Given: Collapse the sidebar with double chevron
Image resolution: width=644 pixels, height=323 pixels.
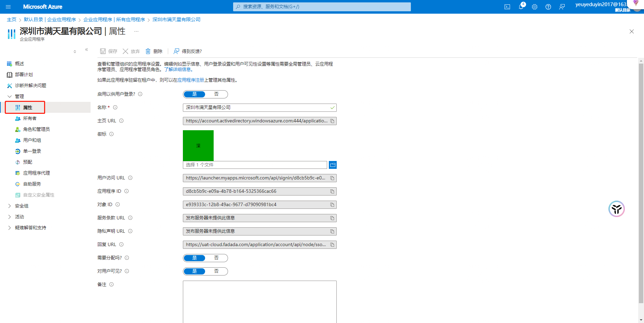Looking at the screenshot, I should 87,50.
